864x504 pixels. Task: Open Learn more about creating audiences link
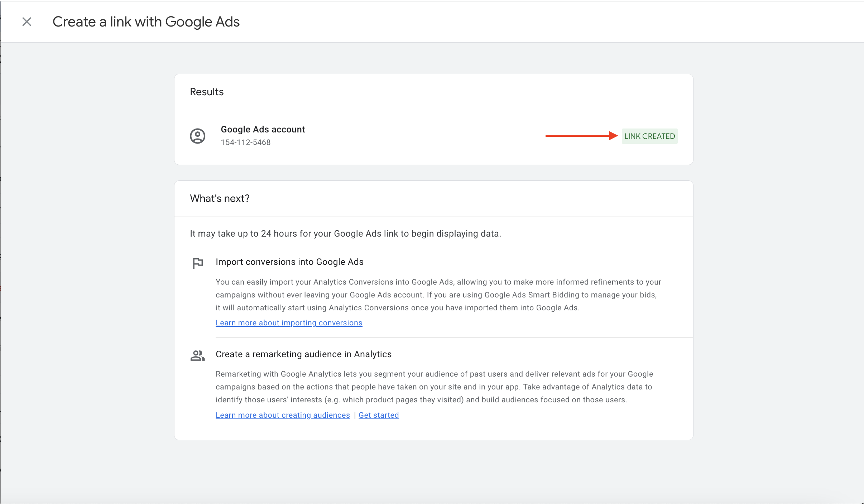pos(283,415)
